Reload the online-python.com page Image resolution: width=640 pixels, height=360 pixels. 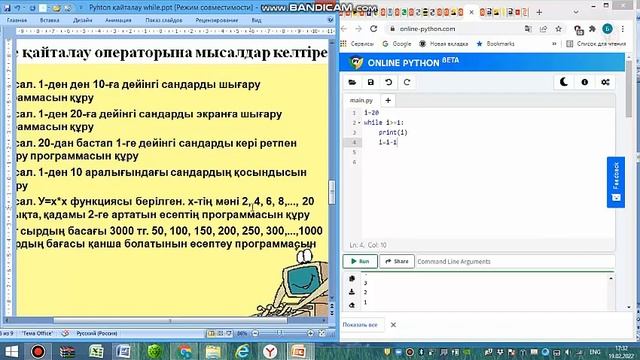373,29
